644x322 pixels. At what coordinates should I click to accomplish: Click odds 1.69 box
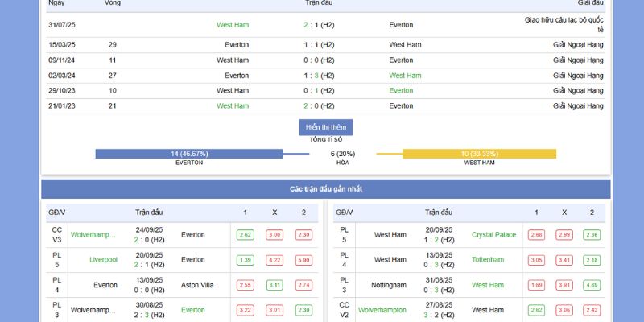tap(536, 286)
